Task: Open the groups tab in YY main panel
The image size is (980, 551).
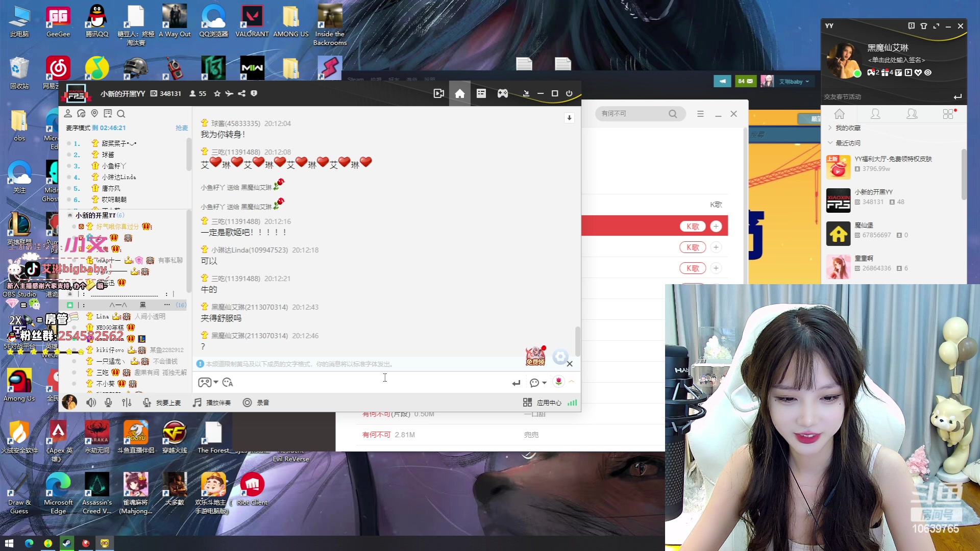Action: pyautogui.click(x=912, y=114)
